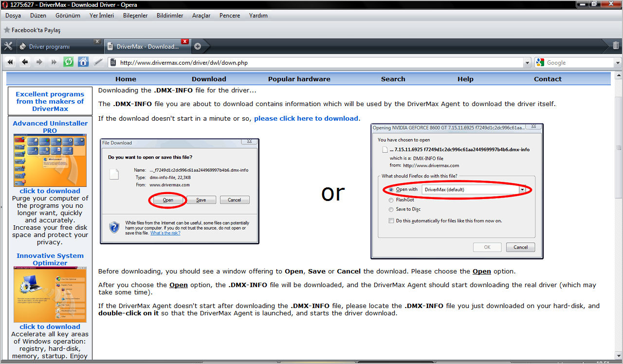Click 'click to download' under Advanced Uninstaller
The width and height of the screenshot is (623, 364).
tap(50, 191)
